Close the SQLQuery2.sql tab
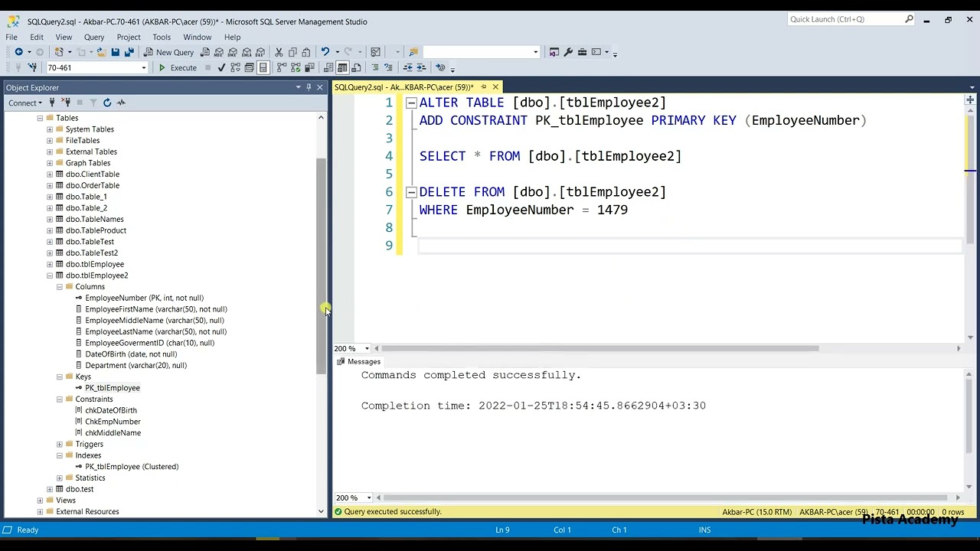980x551 pixels. click(x=495, y=87)
